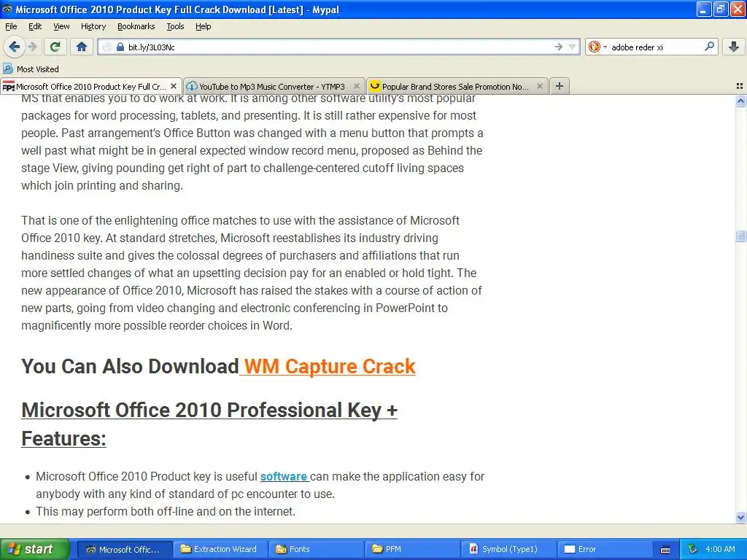Click the Mypal raccoon title bar icon
747x560 pixels.
[x=7, y=9]
